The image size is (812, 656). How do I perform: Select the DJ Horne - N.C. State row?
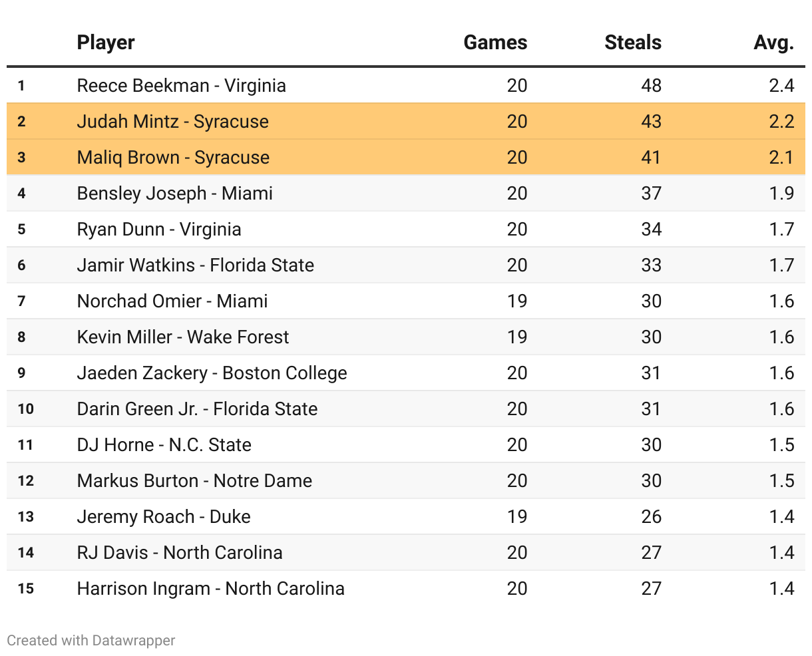click(x=164, y=445)
